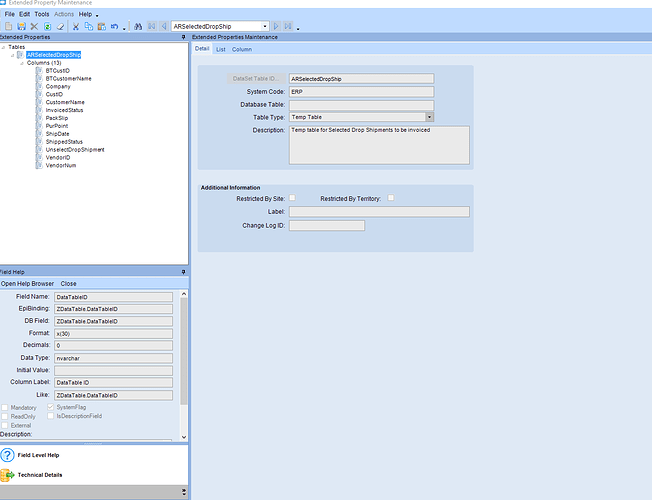Open the navigation toolbar overflow arrow
Image resolution: width=652 pixels, height=500 pixels.
(x=298, y=28)
